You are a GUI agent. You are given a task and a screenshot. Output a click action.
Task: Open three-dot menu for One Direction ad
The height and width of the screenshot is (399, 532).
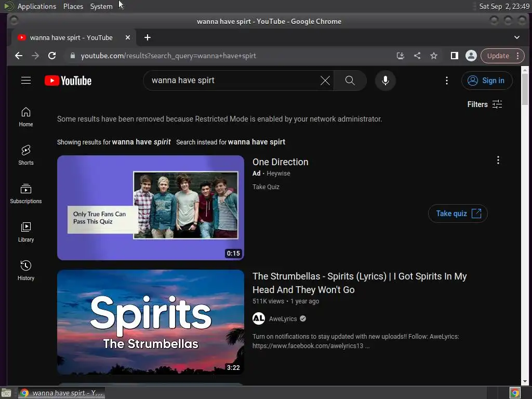pyautogui.click(x=498, y=160)
